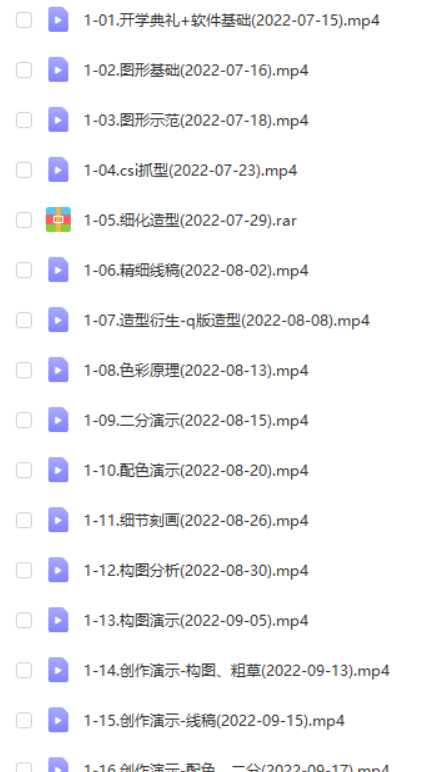
Task: Click video icon for 1-10.配色演示
Action: [x=58, y=470]
